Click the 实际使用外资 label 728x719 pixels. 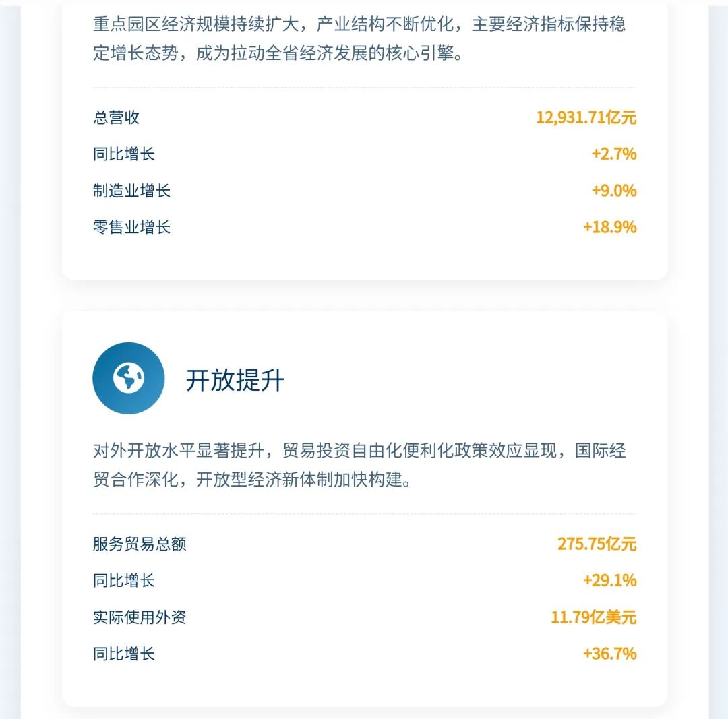(x=140, y=617)
